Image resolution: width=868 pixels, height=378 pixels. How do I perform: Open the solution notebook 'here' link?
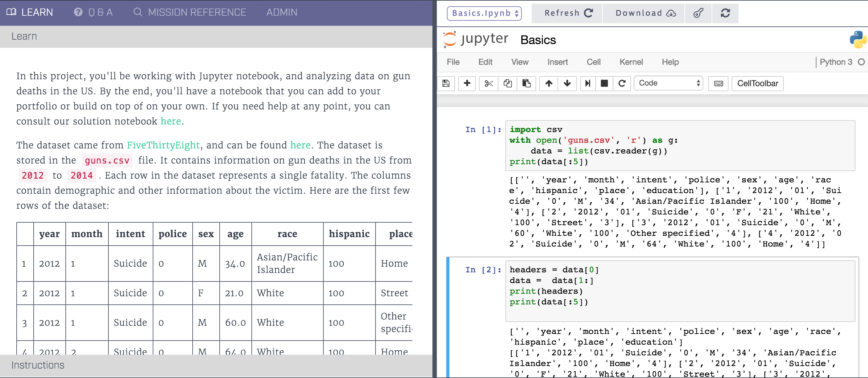[171, 121]
